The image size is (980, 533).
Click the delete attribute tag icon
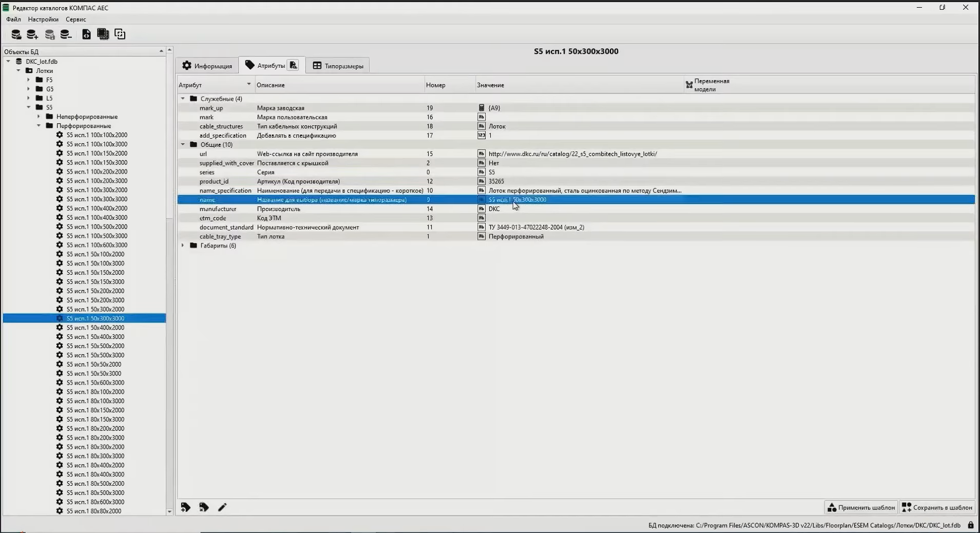click(x=204, y=507)
